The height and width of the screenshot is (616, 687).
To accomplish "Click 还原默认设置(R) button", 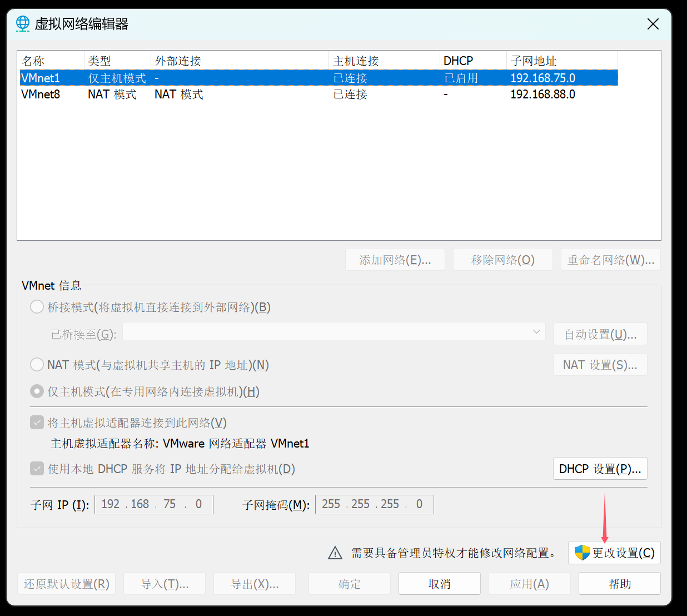I will (x=66, y=584).
